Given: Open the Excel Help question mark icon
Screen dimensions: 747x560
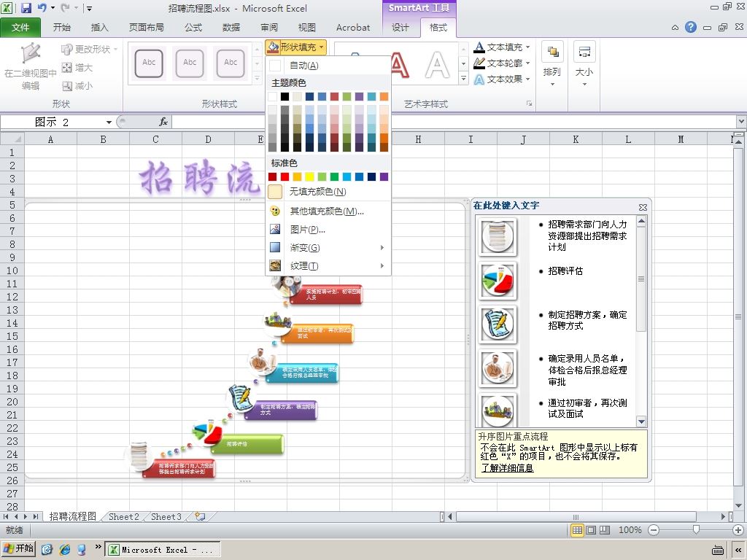Looking at the screenshot, I should [691, 27].
